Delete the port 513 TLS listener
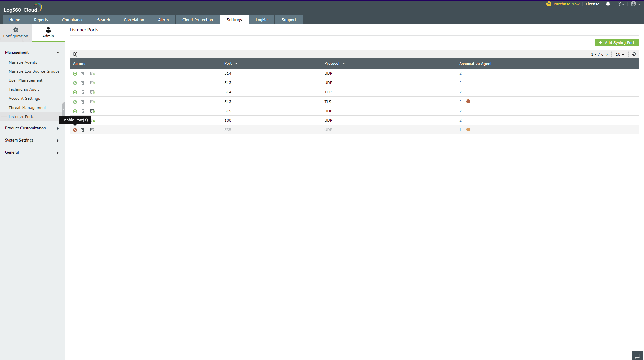The height and width of the screenshot is (360, 644). point(83,102)
